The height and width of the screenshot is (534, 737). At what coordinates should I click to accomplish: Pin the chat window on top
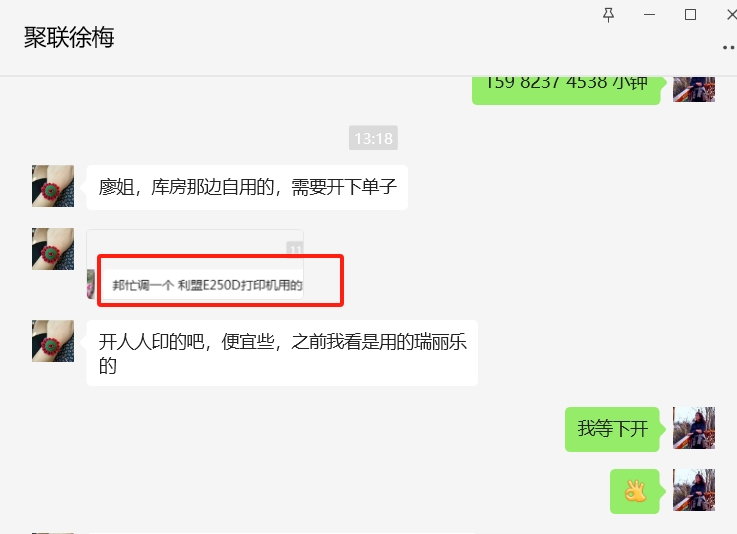608,15
